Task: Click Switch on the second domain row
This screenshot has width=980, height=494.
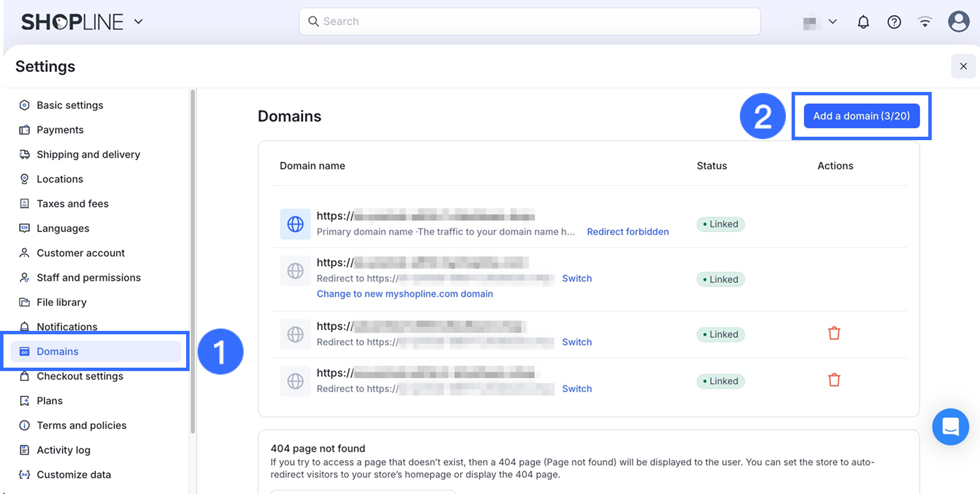Action: 577,279
